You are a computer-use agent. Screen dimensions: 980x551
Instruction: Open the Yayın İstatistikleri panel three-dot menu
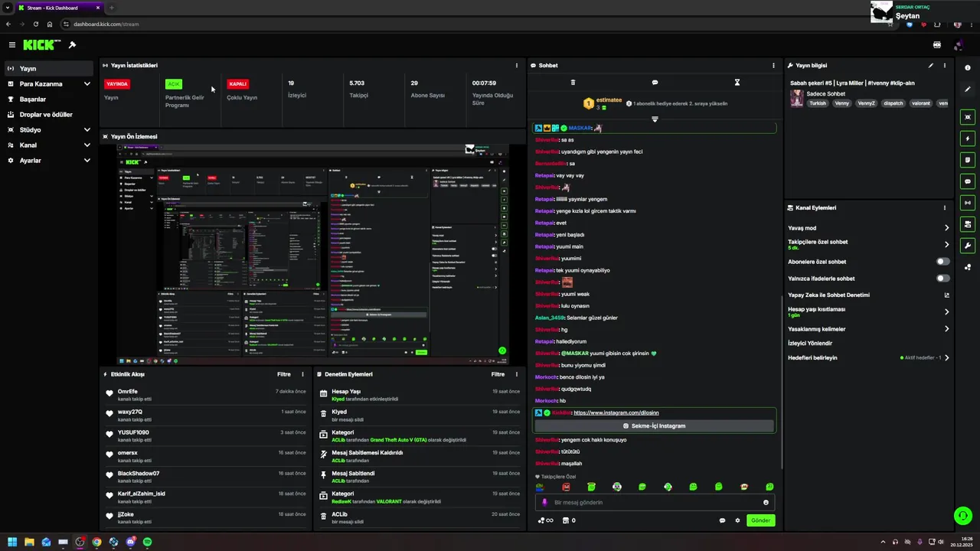[x=516, y=66]
